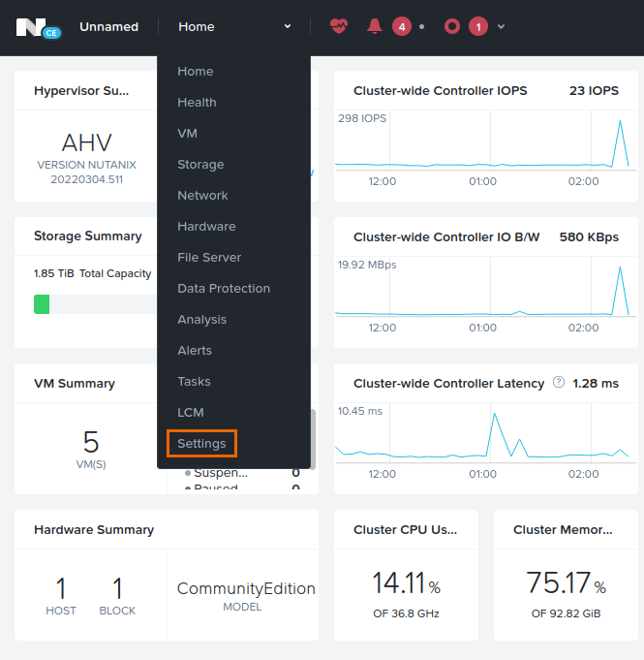Screen dimensions: 644x660
Task: Click the red alert count badge 4
Action: (x=401, y=26)
